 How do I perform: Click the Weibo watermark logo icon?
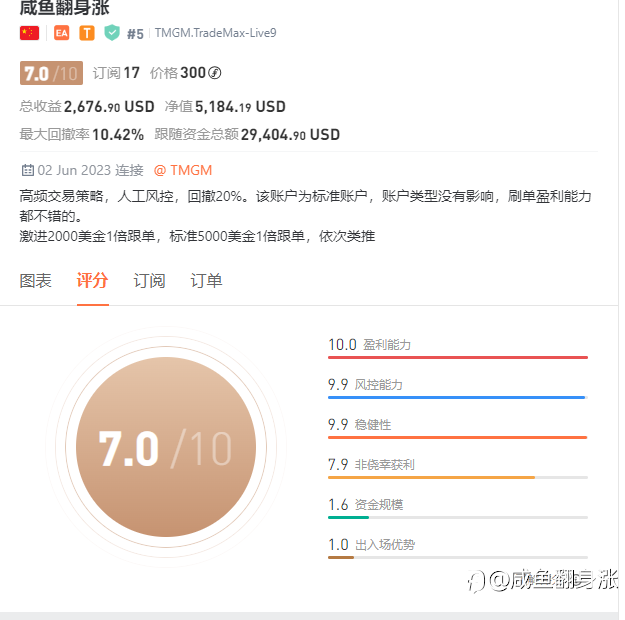[476, 581]
